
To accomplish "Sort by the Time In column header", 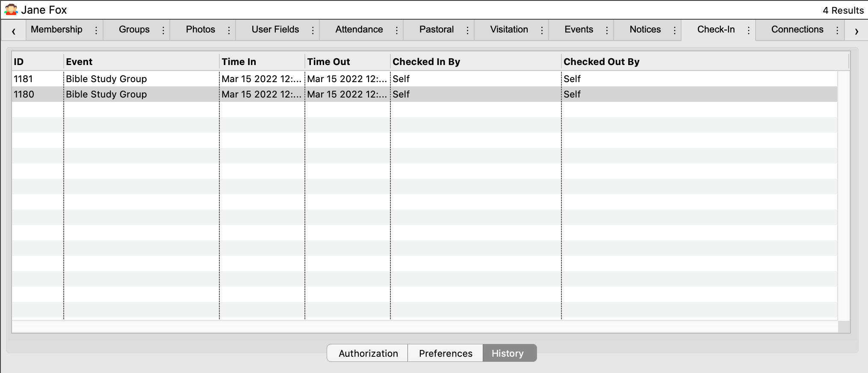I will pos(239,62).
